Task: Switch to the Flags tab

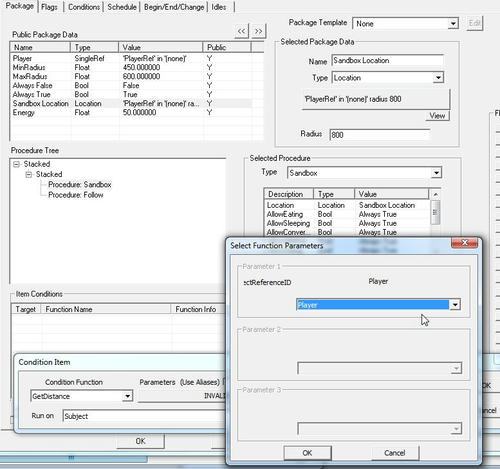Action: coord(49,7)
